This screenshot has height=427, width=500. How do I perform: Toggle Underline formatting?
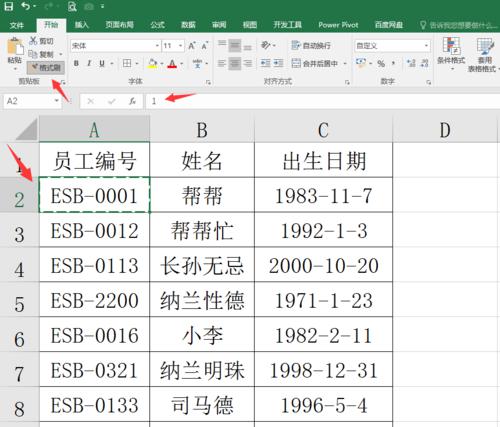(x=102, y=63)
